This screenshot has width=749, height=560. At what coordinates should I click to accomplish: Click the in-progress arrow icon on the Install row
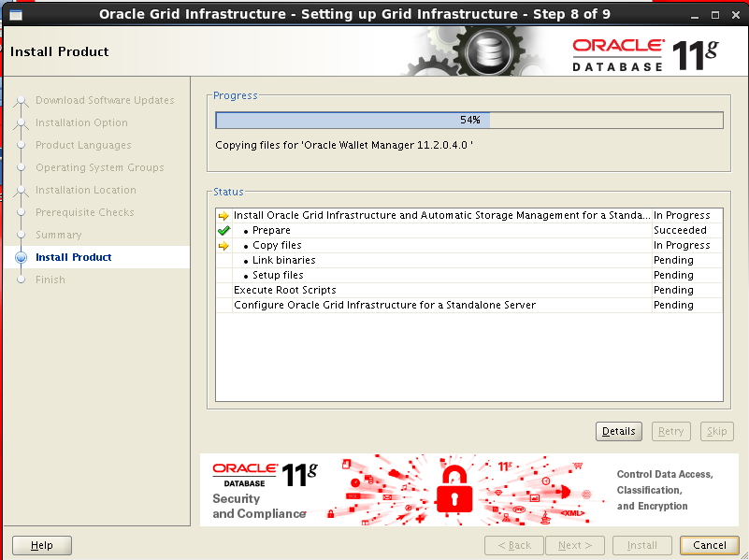point(224,215)
